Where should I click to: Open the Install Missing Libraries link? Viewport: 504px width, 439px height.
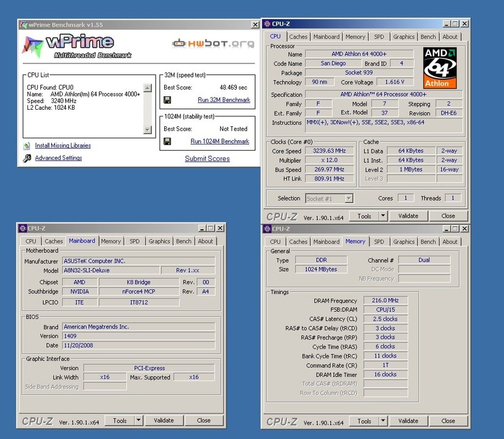pos(63,146)
